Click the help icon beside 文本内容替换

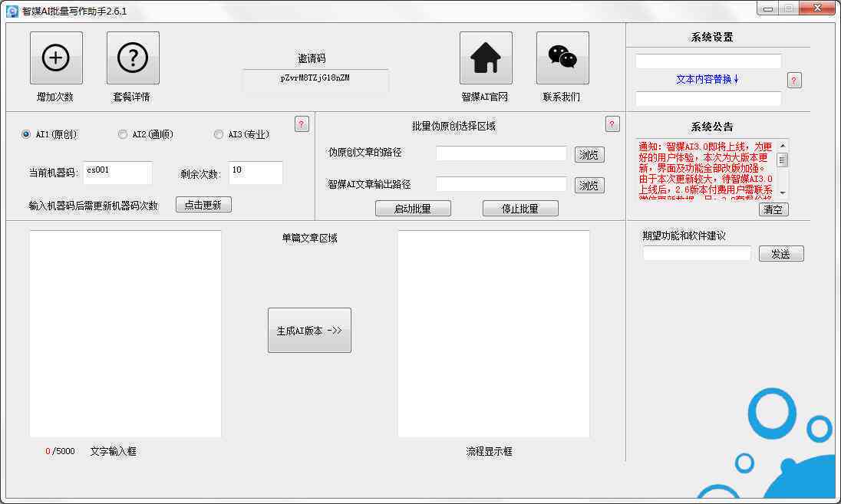pos(794,80)
